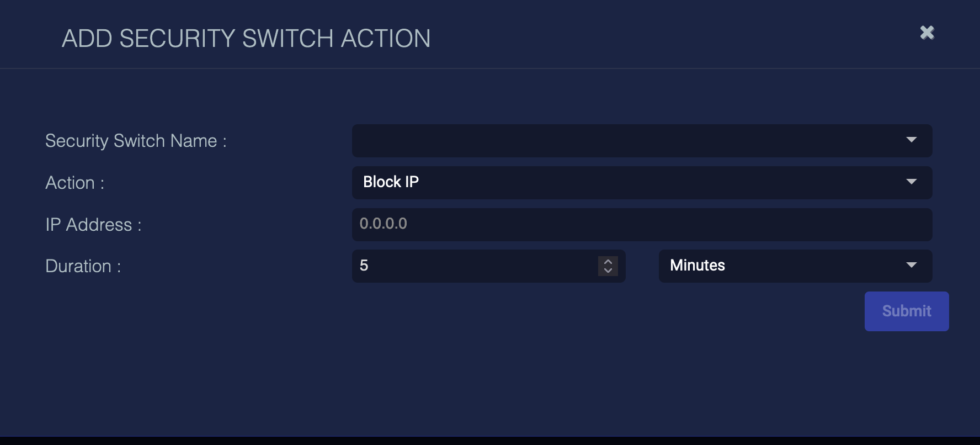
Task: Open the Minutes time unit dropdown
Action: (795, 266)
